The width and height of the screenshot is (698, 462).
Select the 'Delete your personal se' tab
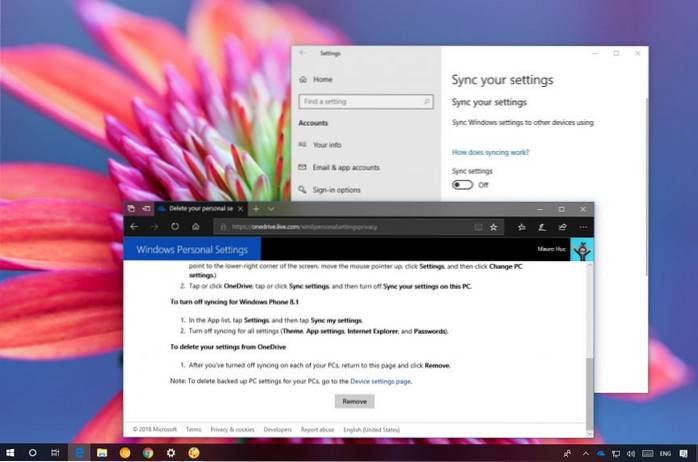click(x=198, y=209)
